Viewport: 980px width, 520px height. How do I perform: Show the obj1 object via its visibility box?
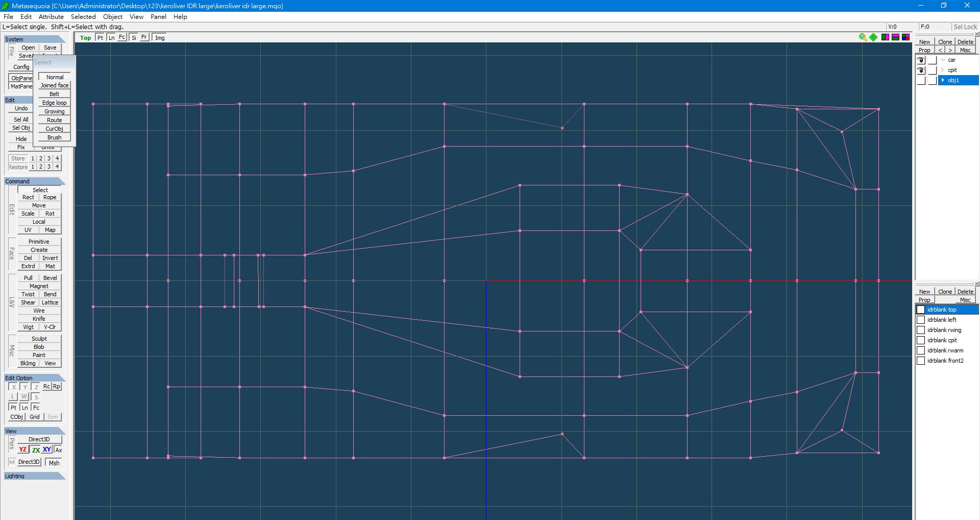tap(921, 81)
